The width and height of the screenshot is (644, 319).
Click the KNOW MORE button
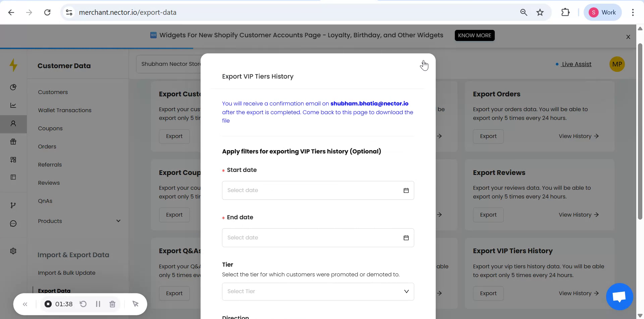474,35
